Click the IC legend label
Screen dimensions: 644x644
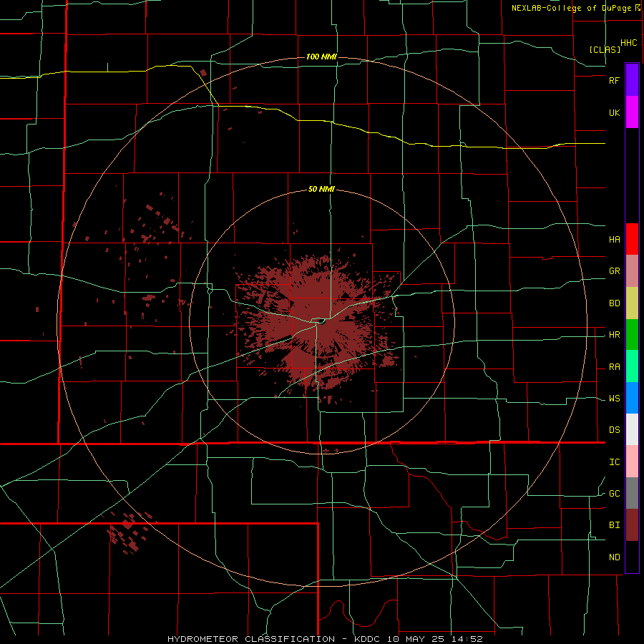614,462
